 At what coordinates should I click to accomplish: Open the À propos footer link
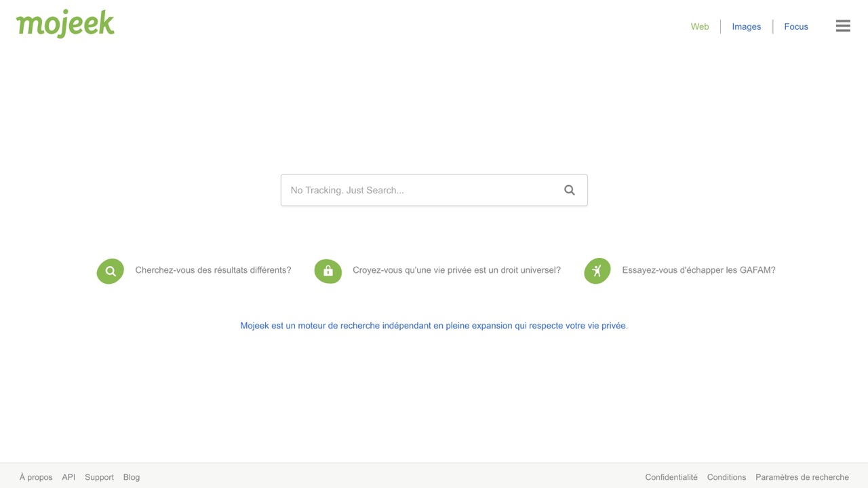coord(36,477)
